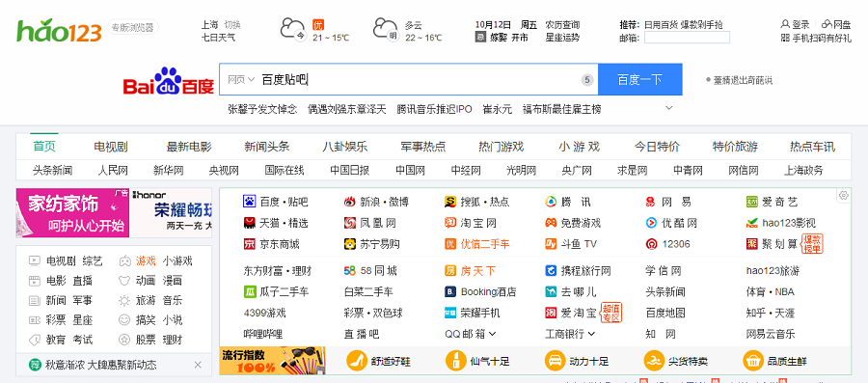
Task: Open the honor 荣耀畅玩 ad banner
Action: click(x=171, y=213)
